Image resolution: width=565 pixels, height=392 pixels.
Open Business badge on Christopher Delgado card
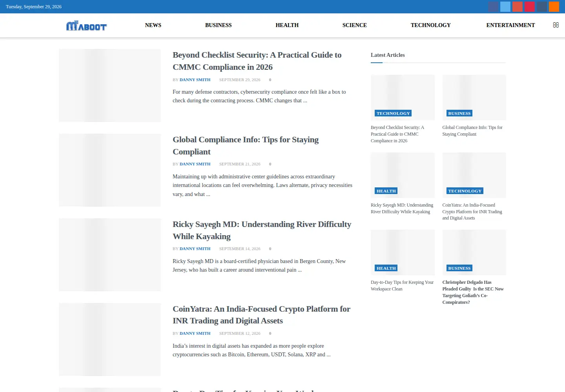(459, 268)
